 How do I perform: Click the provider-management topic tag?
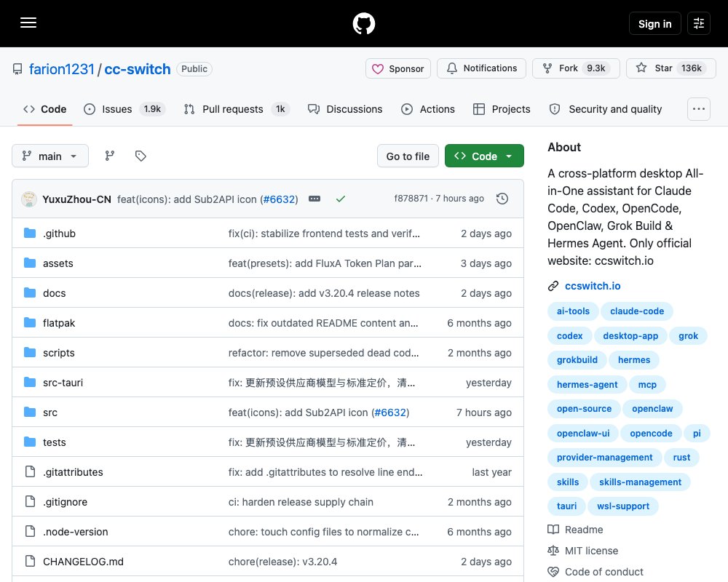coord(604,457)
